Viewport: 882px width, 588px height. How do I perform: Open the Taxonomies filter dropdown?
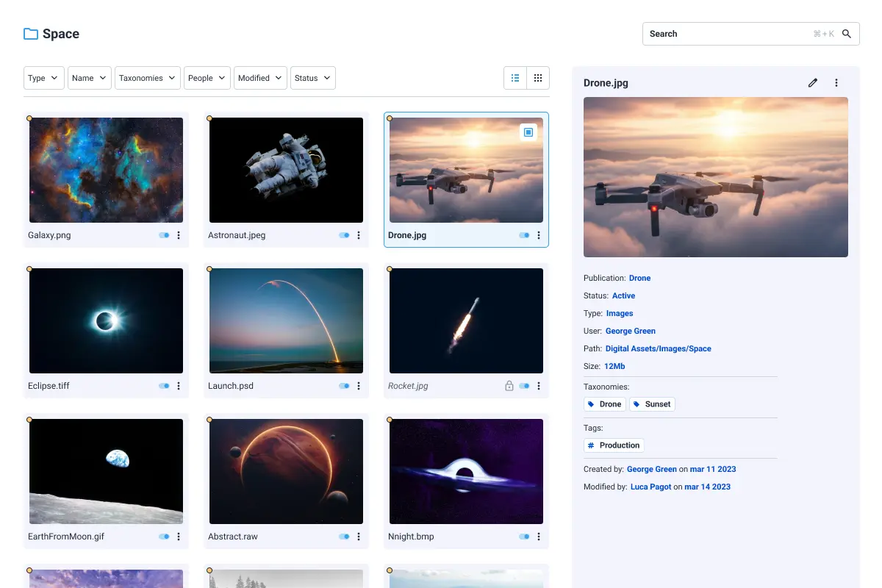pos(147,78)
